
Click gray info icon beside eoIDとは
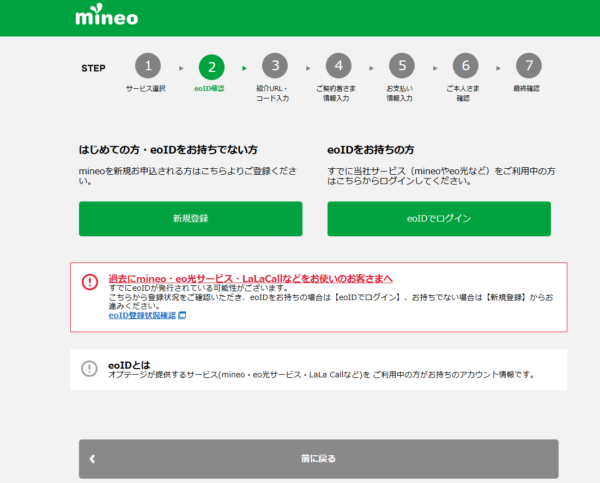click(90, 369)
